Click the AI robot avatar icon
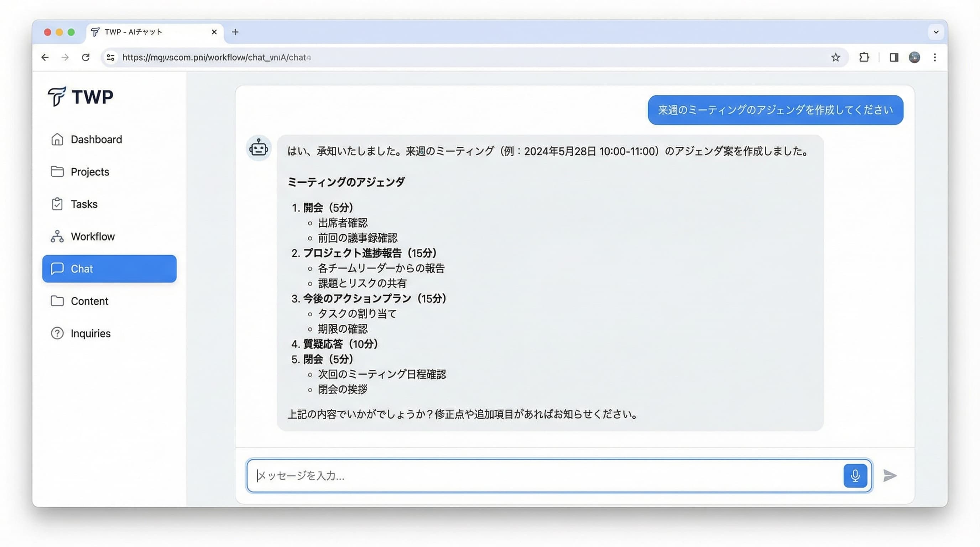This screenshot has width=980, height=547. [x=259, y=147]
